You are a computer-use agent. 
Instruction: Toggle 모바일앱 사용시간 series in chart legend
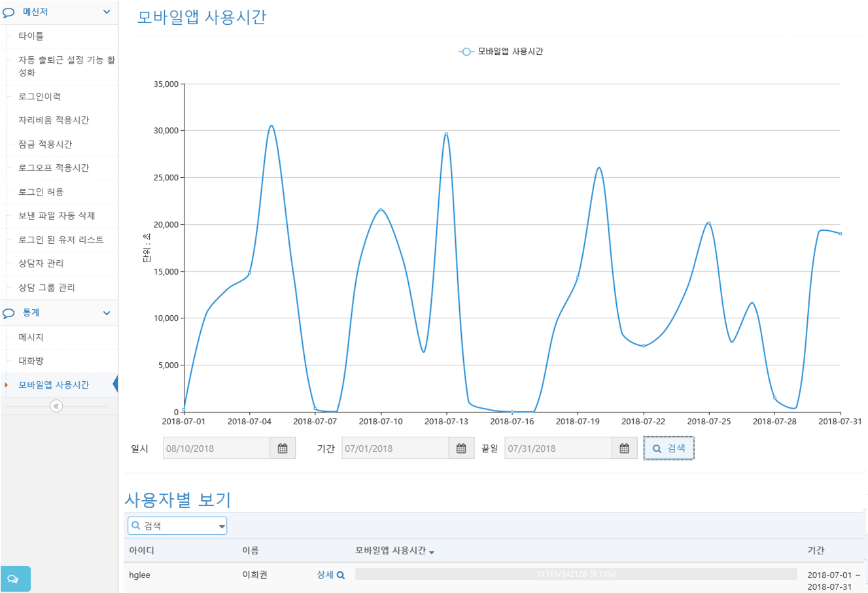pyautogui.click(x=501, y=52)
